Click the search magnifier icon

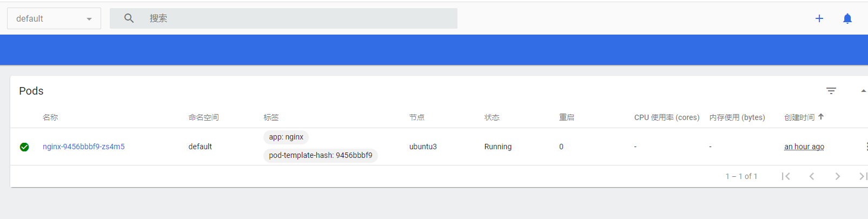[x=129, y=18]
